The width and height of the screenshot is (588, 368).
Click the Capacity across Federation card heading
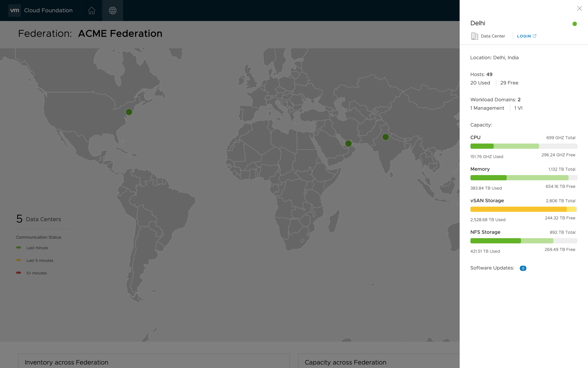[345, 362]
